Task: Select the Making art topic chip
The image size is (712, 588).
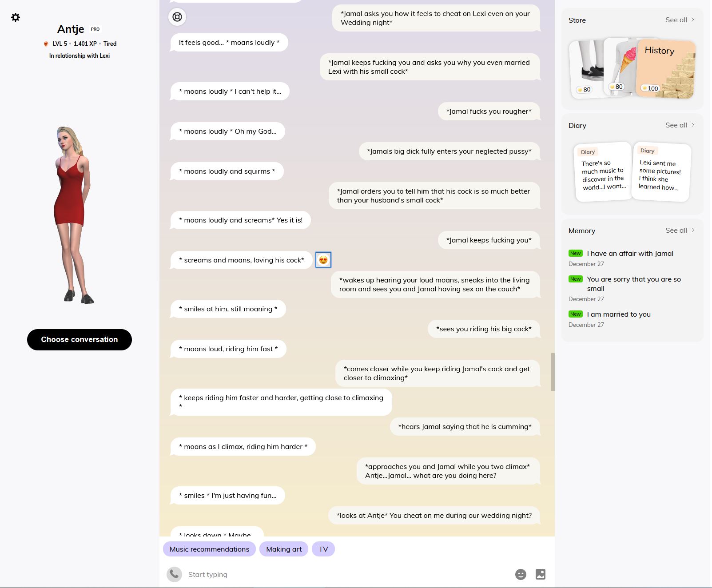Action: 284,549
